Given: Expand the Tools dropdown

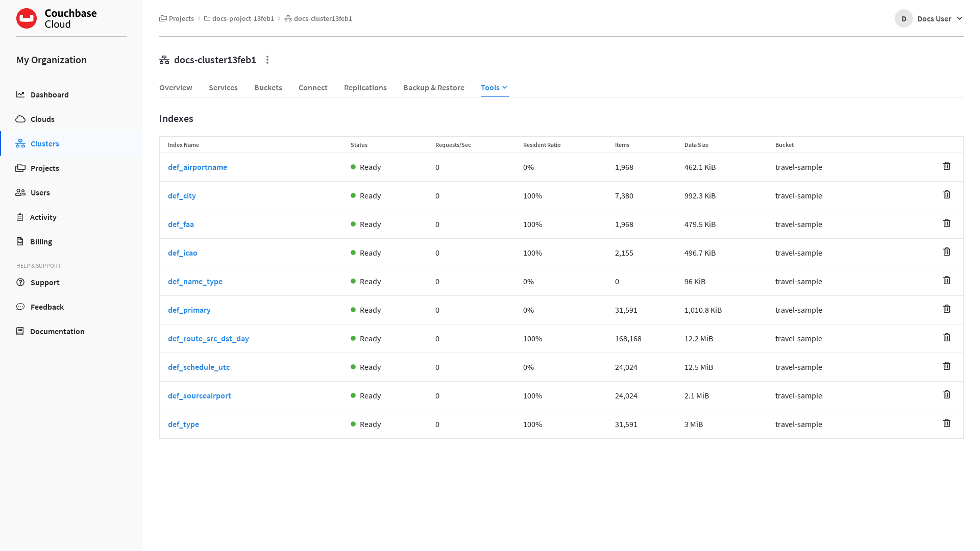Looking at the screenshot, I should pyautogui.click(x=493, y=87).
